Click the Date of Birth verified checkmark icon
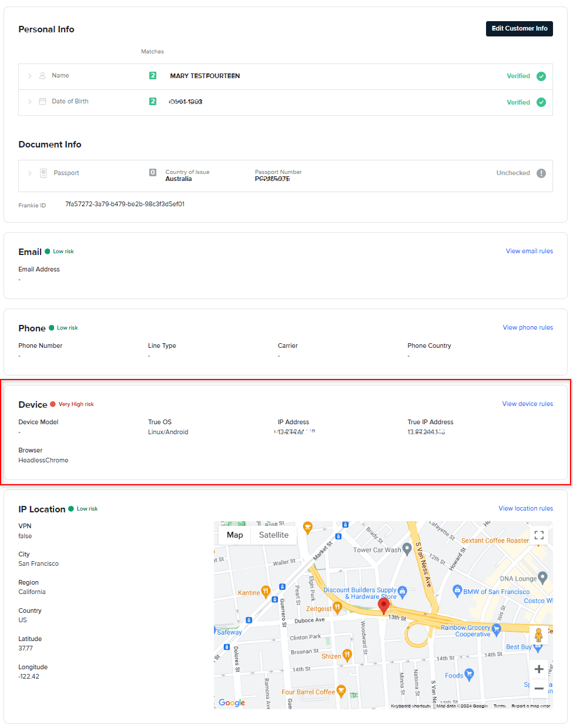The height and width of the screenshot is (728, 573). tap(541, 102)
